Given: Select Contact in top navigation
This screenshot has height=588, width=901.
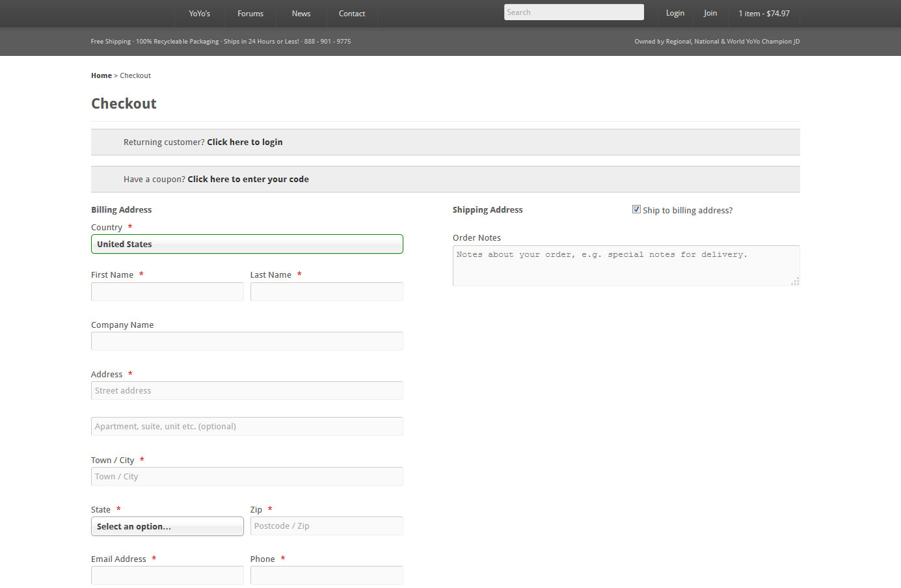Looking at the screenshot, I should point(351,14).
